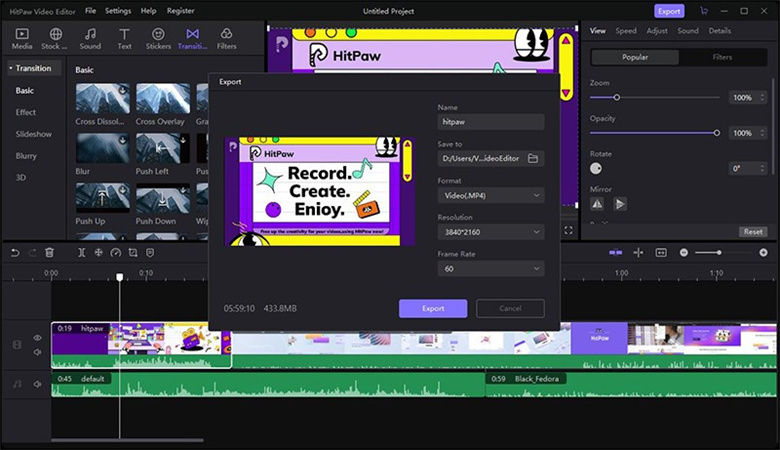Click the undo arrow icon

pos(15,253)
